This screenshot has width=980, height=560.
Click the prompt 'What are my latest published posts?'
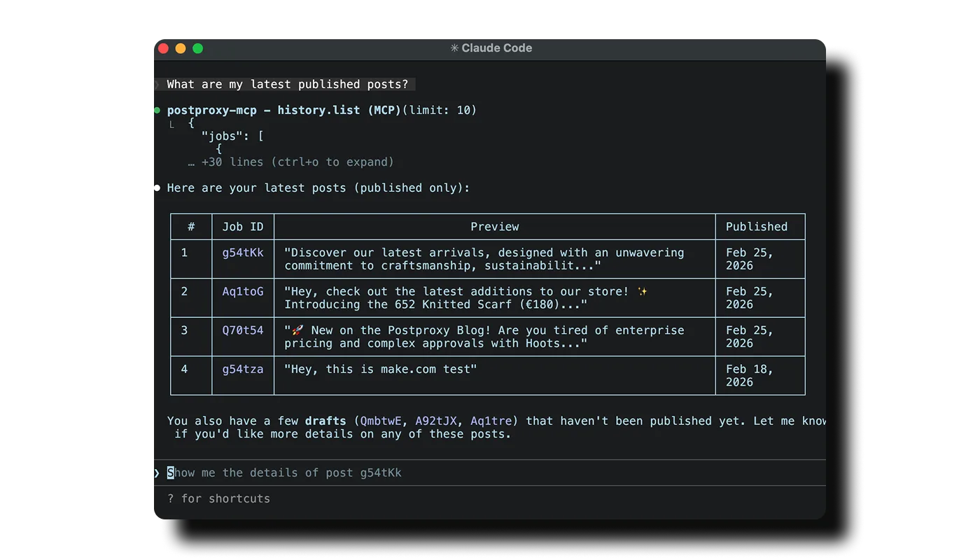[287, 85]
